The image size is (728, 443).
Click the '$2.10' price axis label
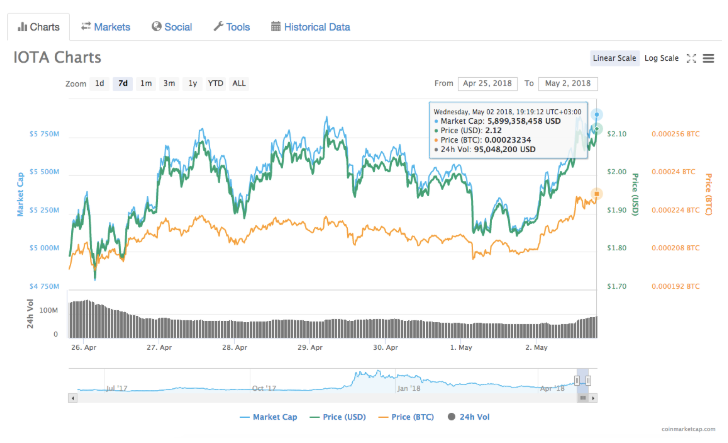coord(617,134)
